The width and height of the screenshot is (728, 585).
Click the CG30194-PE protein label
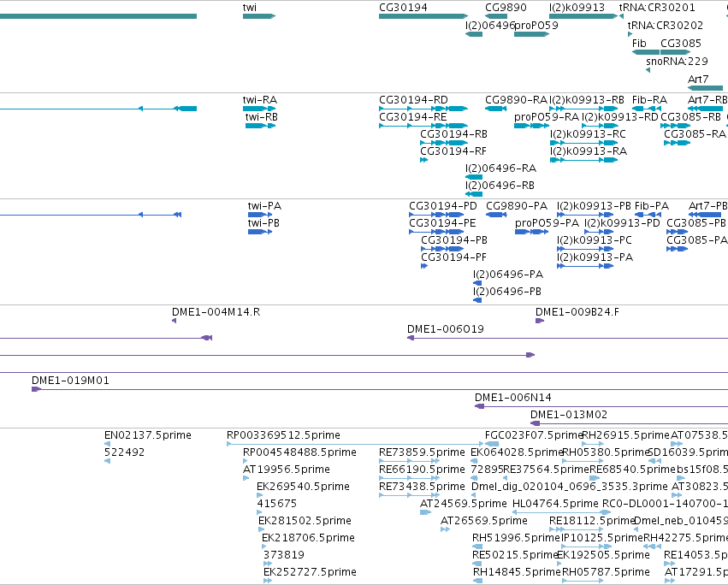tap(442, 223)
